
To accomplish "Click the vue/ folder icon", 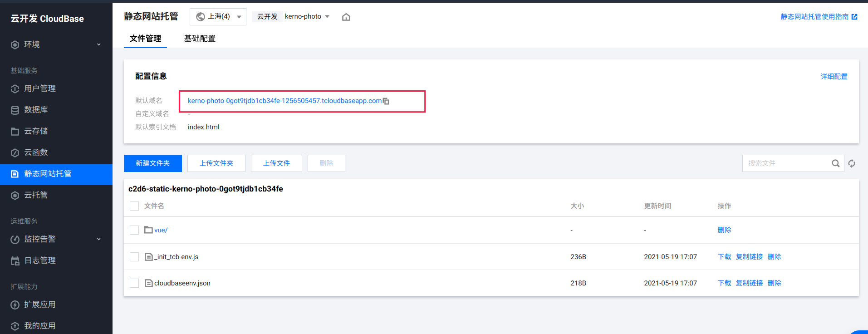I will (148, 230).
